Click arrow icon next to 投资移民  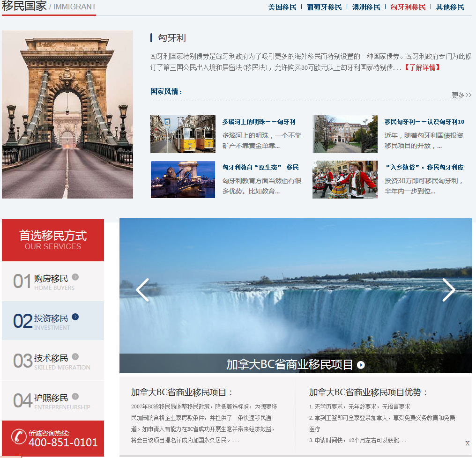(x=75, y=317)
